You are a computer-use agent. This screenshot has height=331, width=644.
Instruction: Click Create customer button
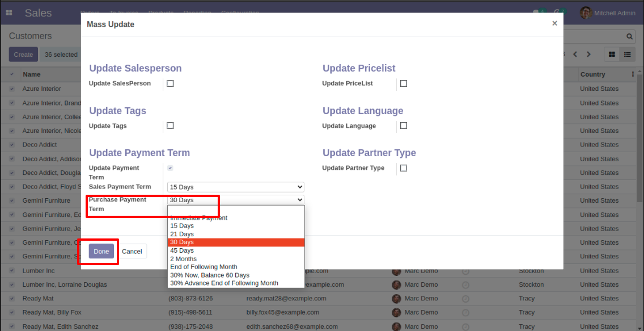(23, 55)
